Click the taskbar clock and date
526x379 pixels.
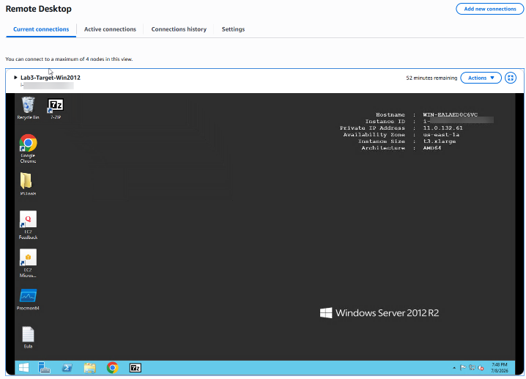(x=499, y=368)
